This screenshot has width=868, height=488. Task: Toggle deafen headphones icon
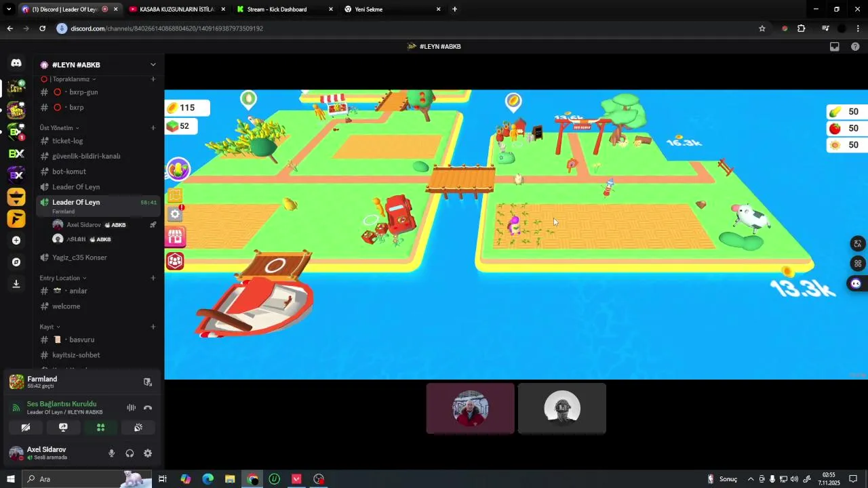point(130,453)
